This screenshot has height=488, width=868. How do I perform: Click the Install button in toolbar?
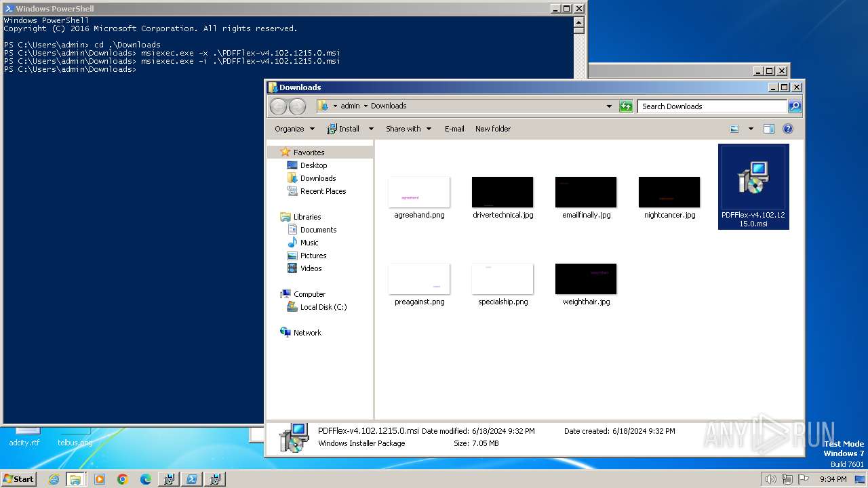[x=343, y=129]
